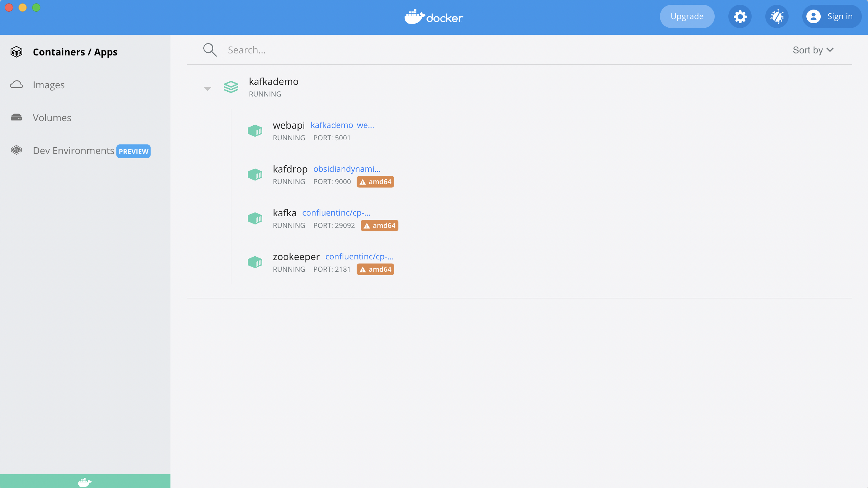Image resolution: width=868 pixels, height=488 pixels.
Task: Click the search magnifier icon
Action: [x=210, y=50]
